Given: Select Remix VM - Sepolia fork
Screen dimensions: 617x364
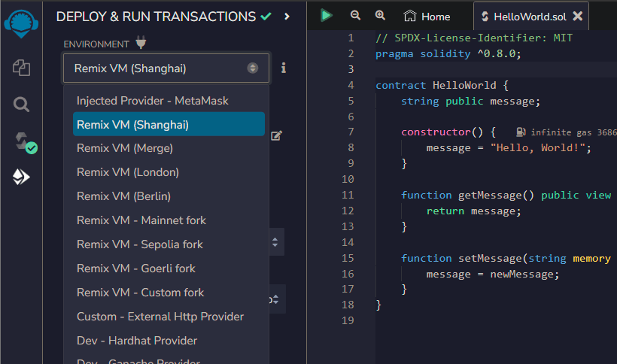Looking at the screenshot, I should 169,244.
